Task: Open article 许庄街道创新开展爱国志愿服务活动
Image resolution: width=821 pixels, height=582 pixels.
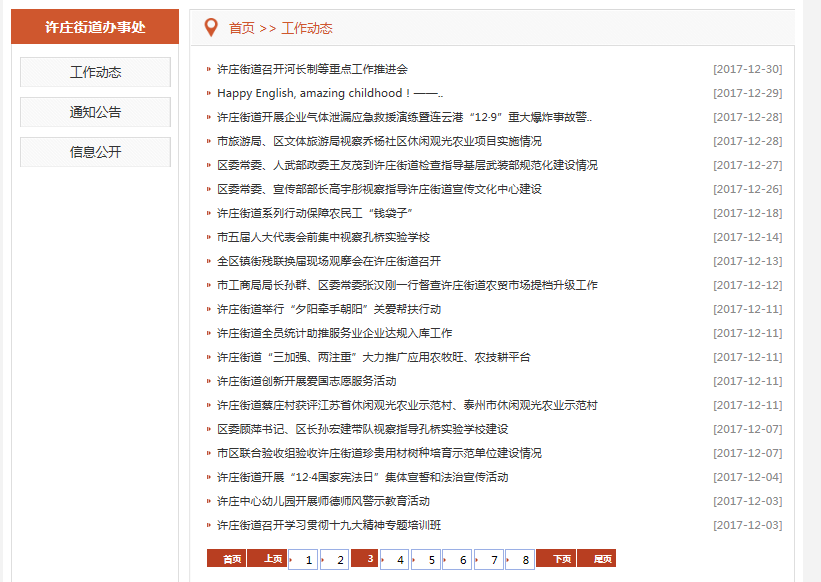Action: coord(306,382)
